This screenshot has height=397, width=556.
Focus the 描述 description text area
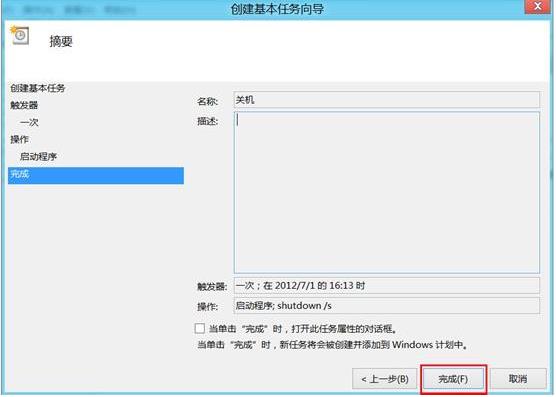click(x=387, y=192)
